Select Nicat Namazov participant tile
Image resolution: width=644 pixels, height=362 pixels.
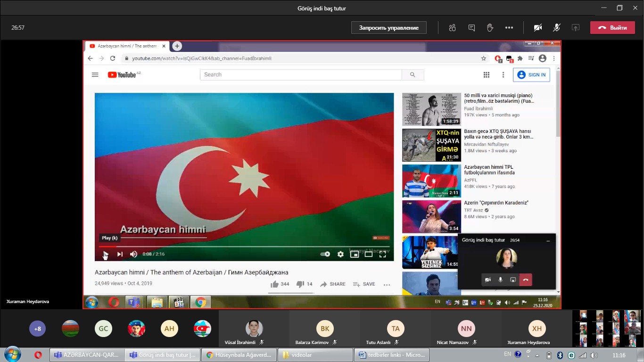(466, 329)
